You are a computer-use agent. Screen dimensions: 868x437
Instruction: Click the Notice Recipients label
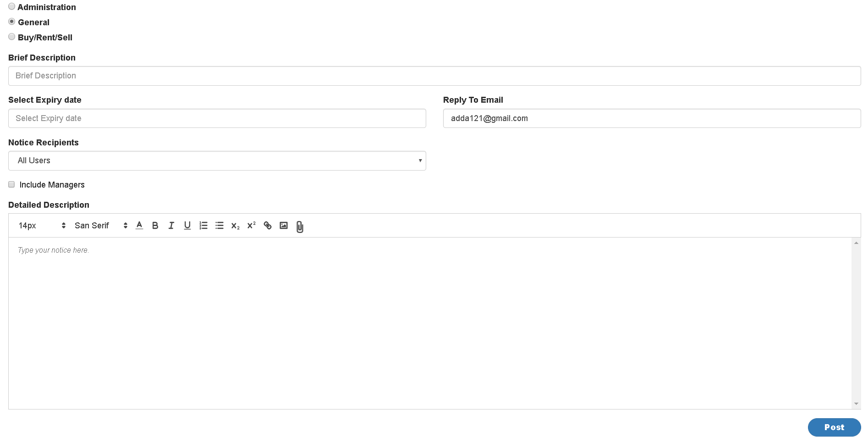44,143
